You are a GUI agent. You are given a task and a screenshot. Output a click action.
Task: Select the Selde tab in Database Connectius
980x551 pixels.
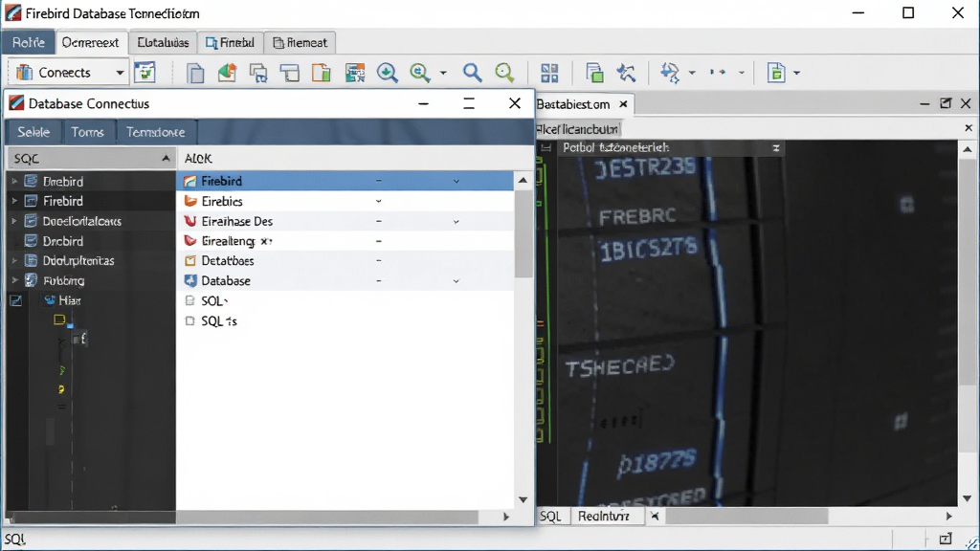(33, 132)
